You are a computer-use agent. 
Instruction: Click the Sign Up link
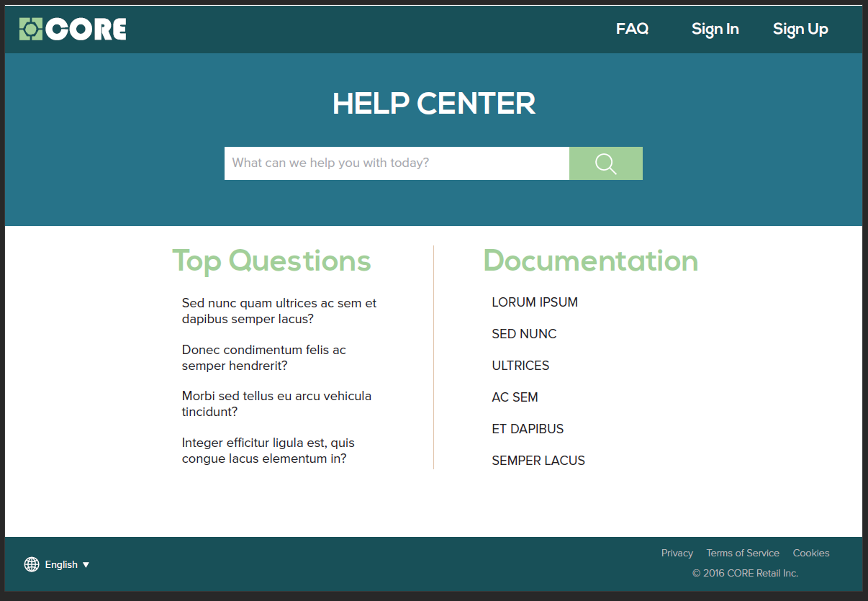800,29
